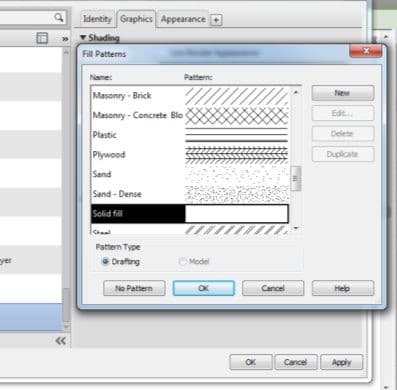Confirm Fill Patterns dialog with OK
This screenshot has height=390, width=397.
pyautogui.click(x=204, y=288)
